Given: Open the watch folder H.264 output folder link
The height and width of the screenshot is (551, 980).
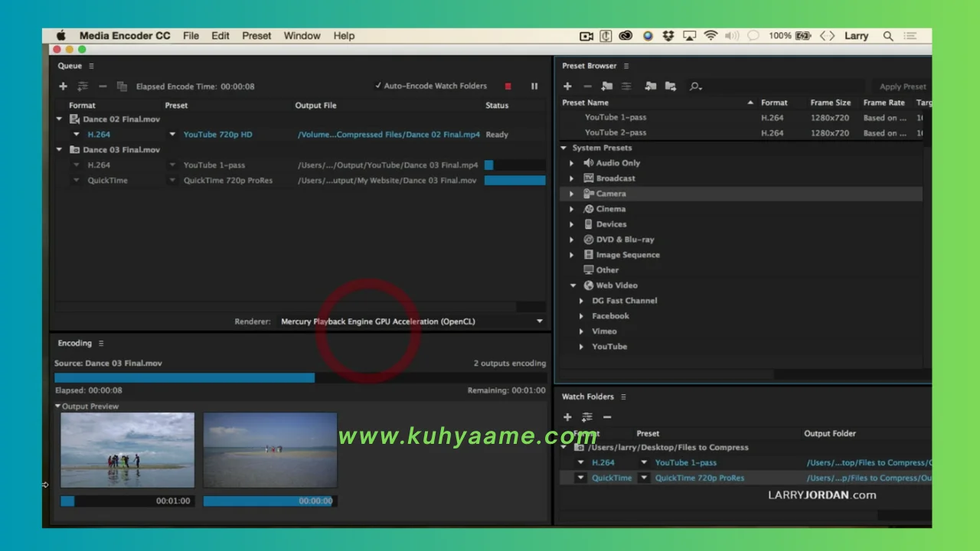Looking at the screenshot, I should (x=869, y=463).
